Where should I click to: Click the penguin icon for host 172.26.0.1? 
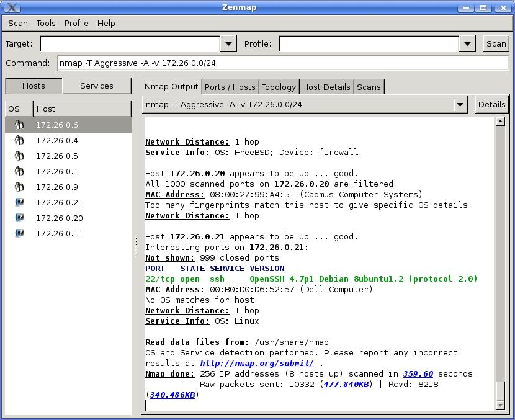(19, 171)
